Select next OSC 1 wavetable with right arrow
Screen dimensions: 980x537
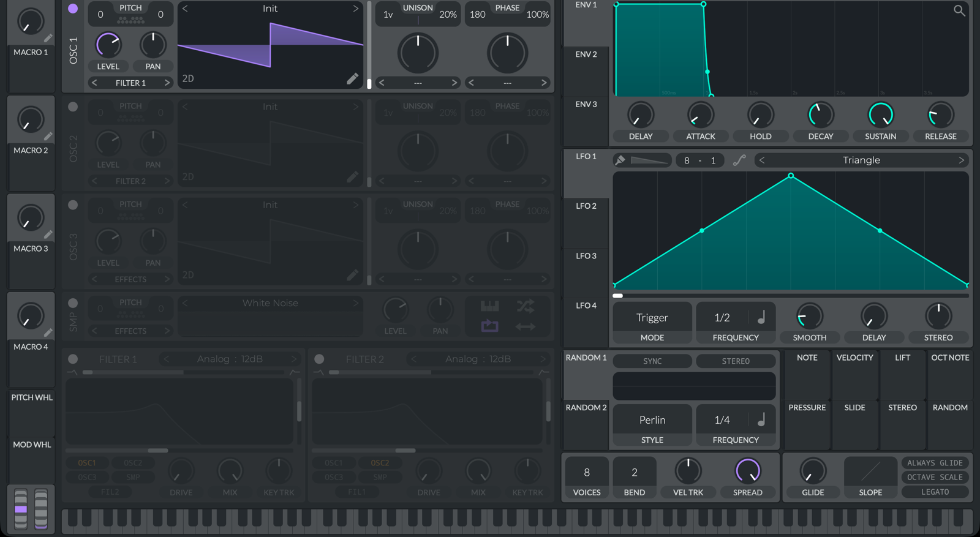355,9
